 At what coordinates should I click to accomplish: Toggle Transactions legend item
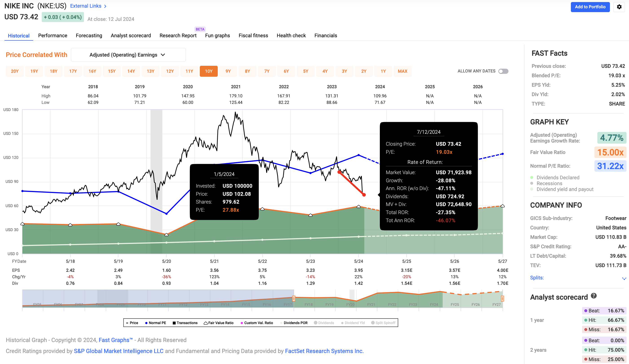pos(185,323)
